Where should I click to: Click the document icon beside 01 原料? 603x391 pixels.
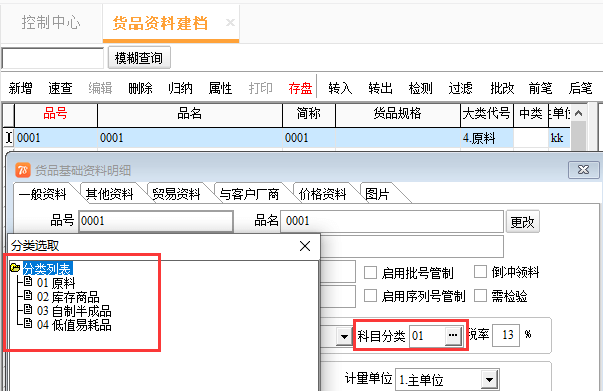tap(28, 281)
